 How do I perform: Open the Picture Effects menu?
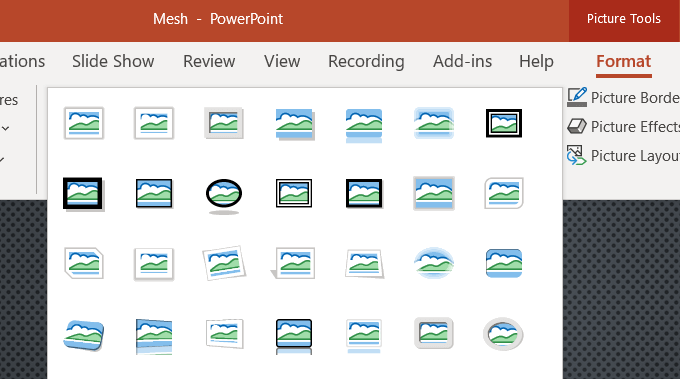coord(624,127)
